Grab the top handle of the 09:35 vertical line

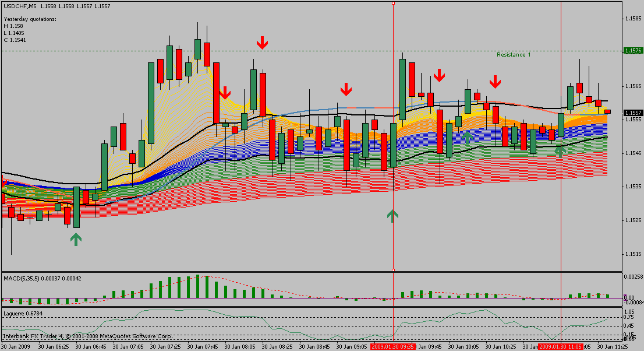[x=394, y=3]
